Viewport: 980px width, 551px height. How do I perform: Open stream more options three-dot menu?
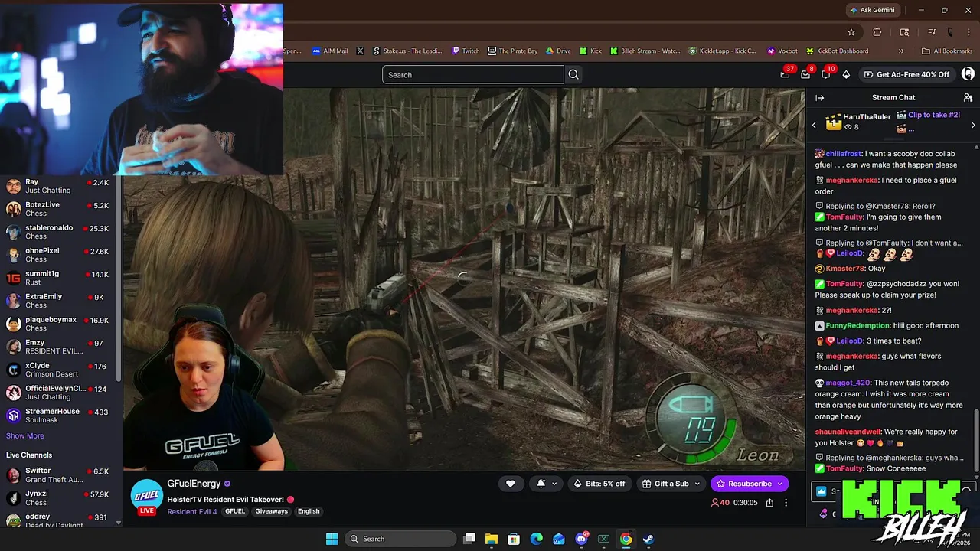click(x=786, y=503)
